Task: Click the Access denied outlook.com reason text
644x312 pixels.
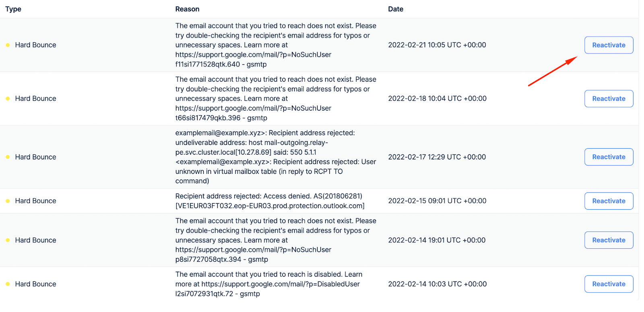Action: point(270,201)
